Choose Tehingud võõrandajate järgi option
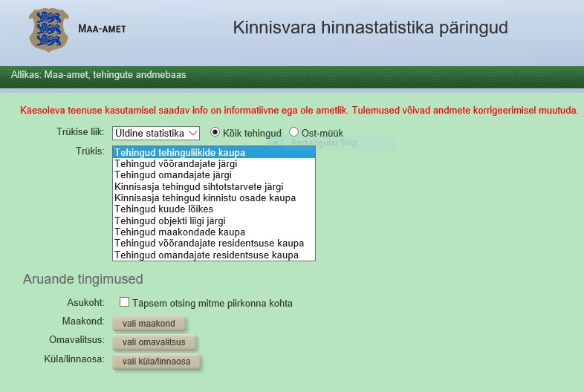Image resolution: width=584 pixels, height=392 pixels. click(x=214, y=164)
